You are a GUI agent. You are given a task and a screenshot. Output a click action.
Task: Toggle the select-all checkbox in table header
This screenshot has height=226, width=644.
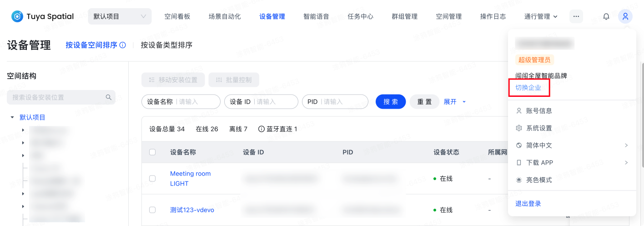[152, 152]
